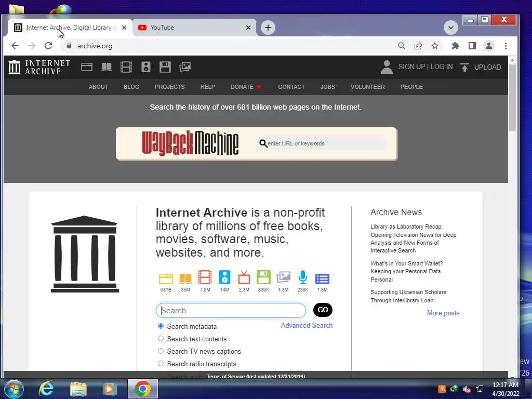Viewport: 532px width, 399px height.
Task: Select the blue Audio icon labeled 14M
Action: (224, 277)
